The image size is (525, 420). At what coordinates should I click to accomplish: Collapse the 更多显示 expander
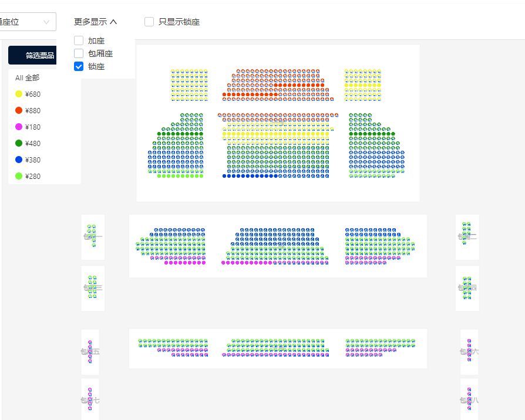pos(95,22)
